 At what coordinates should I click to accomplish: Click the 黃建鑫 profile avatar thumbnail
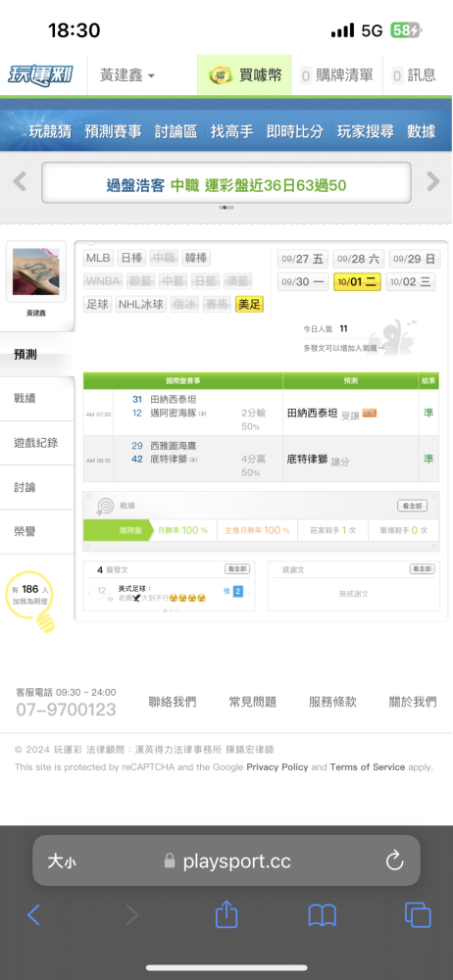pos(35,271)
